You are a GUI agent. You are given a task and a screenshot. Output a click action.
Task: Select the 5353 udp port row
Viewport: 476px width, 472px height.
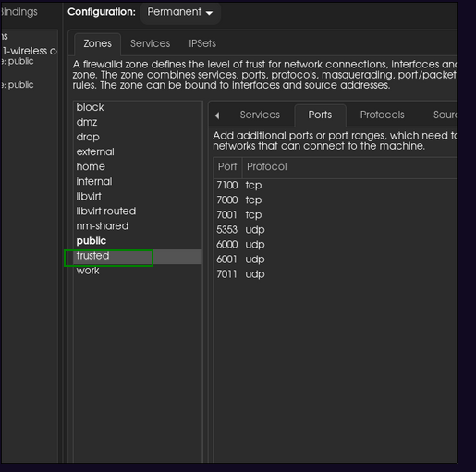[x=335, y=230]
